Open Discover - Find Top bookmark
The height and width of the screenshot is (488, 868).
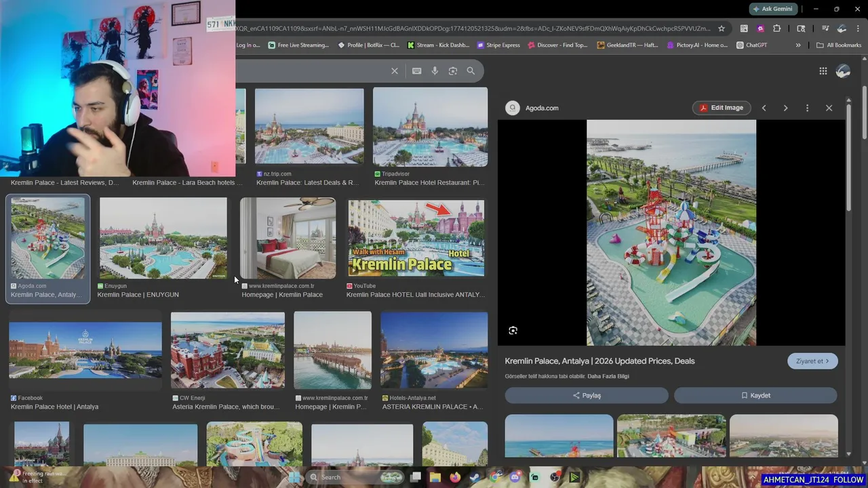557,45
